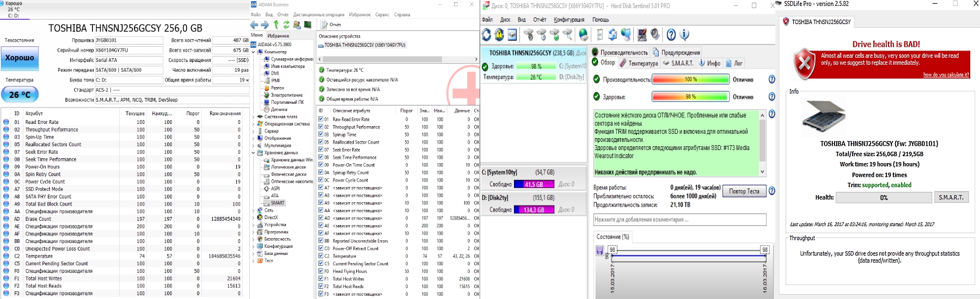Viewport: 980px width, 299px height.
Task: Click Hard Disk Sentinel save disk icon
Action: click(x=512, y=35)
